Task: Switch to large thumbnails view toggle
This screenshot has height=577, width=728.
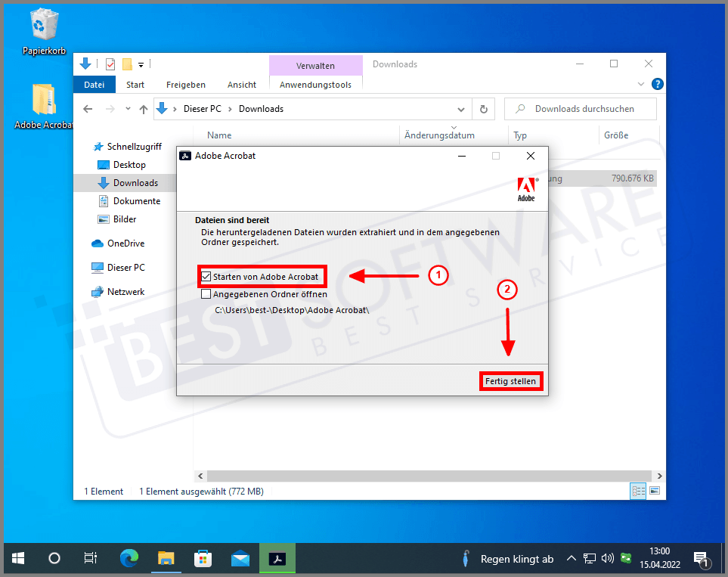Action: (x=654, y=492)
